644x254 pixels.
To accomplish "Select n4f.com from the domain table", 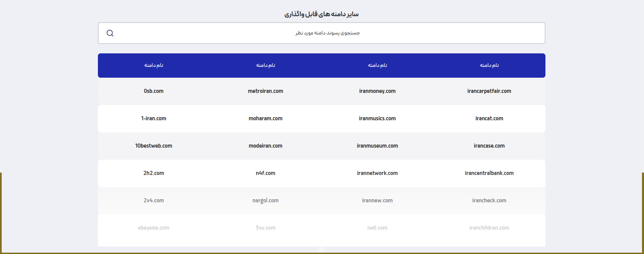I will point(265,173).
